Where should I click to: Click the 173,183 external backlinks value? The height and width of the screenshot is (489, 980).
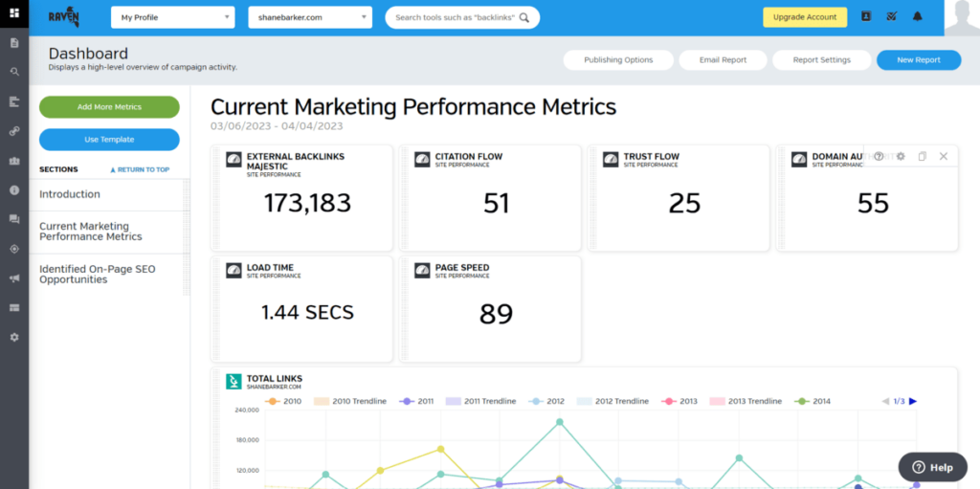click(307, 203)
